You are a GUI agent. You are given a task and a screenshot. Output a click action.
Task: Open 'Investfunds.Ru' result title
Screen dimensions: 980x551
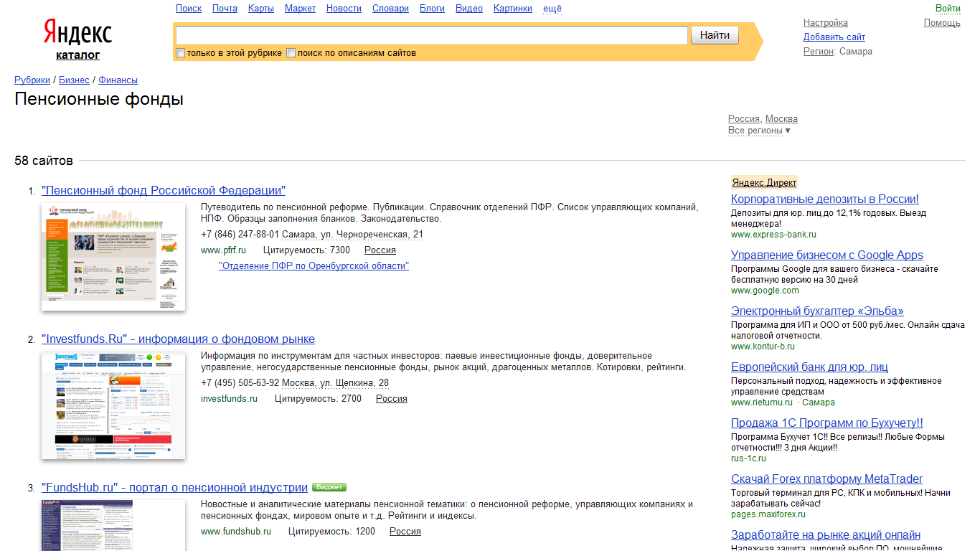click(178, 339)
